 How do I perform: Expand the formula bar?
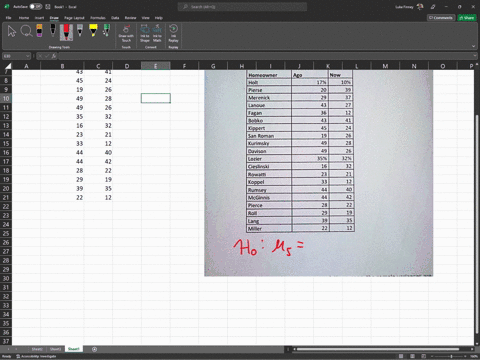(475, 56)
